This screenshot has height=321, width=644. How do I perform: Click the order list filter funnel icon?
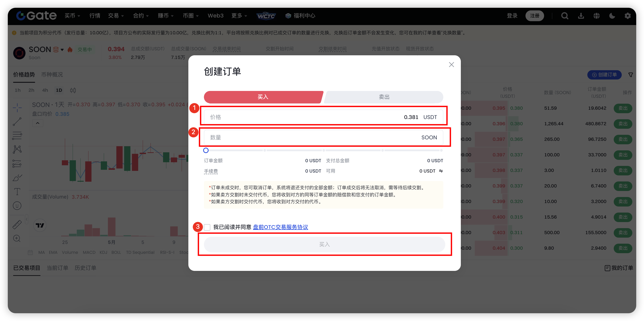point(631,75)
